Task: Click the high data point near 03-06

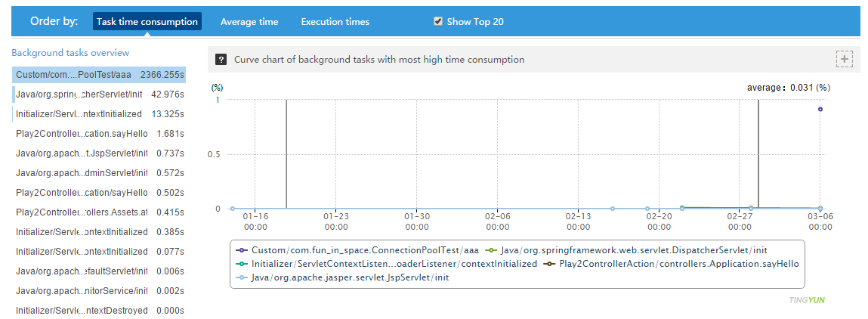Action: [820, 109]
